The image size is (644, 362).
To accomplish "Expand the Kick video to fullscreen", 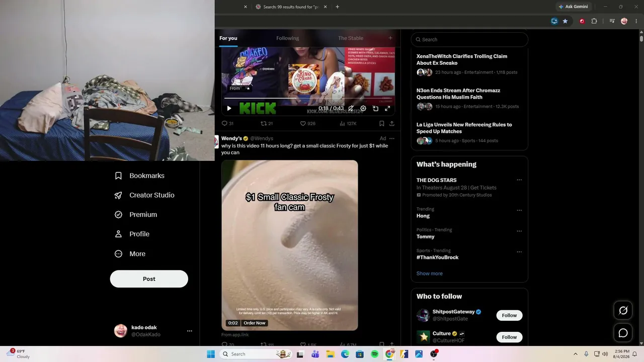I will pyautogui.click(x=387, y=108).
